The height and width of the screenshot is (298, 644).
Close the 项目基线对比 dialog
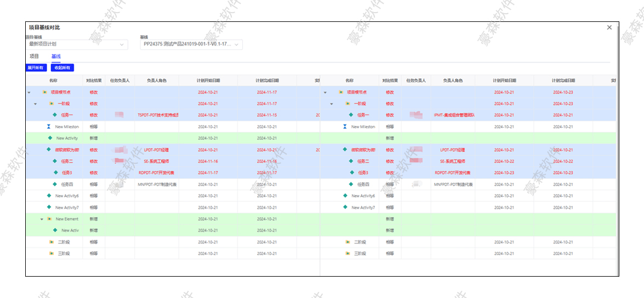[x=609, y=27]
